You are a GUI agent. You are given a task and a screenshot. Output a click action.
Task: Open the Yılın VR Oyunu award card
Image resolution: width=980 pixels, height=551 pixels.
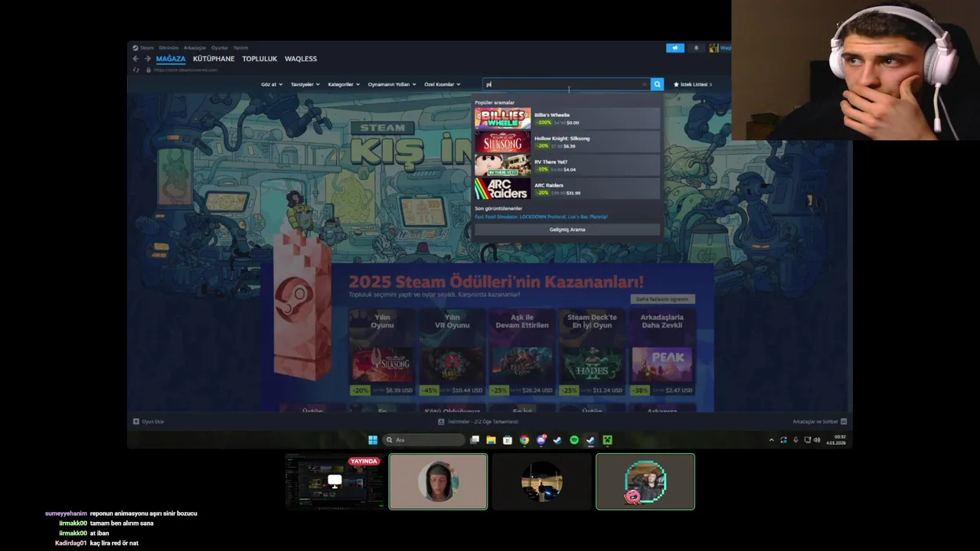click(452, 352)
